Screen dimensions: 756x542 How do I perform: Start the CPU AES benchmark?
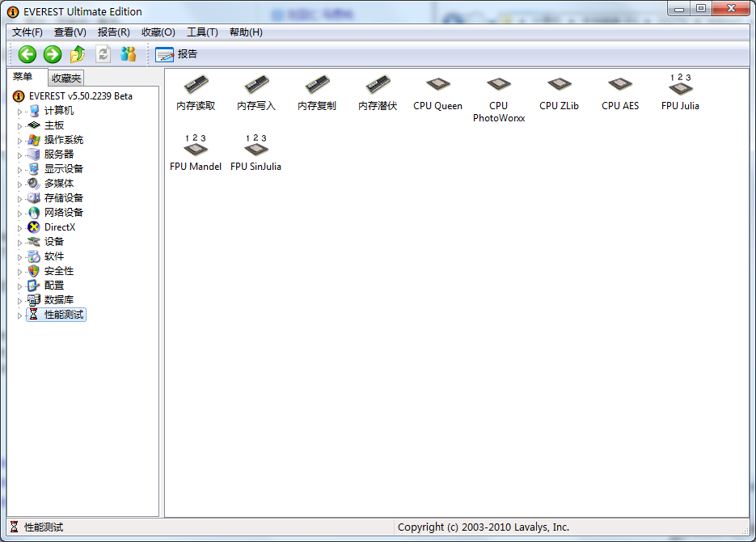(x=619, y=87)
